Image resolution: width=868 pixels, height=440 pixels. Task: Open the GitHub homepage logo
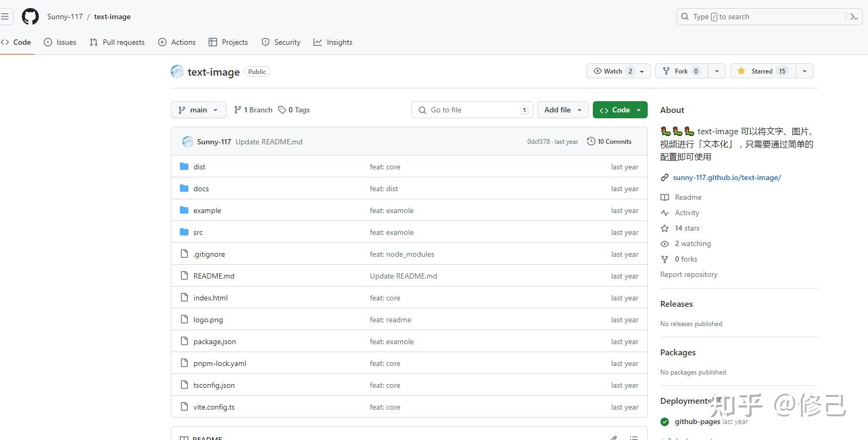(x=30, y=17)
